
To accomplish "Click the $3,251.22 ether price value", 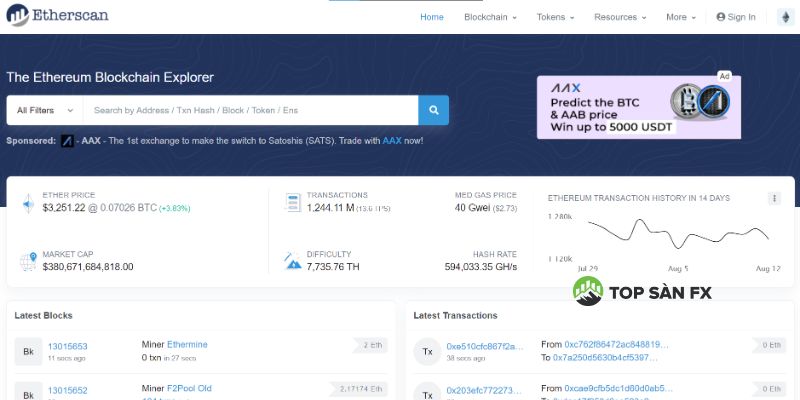I will 65,208.
